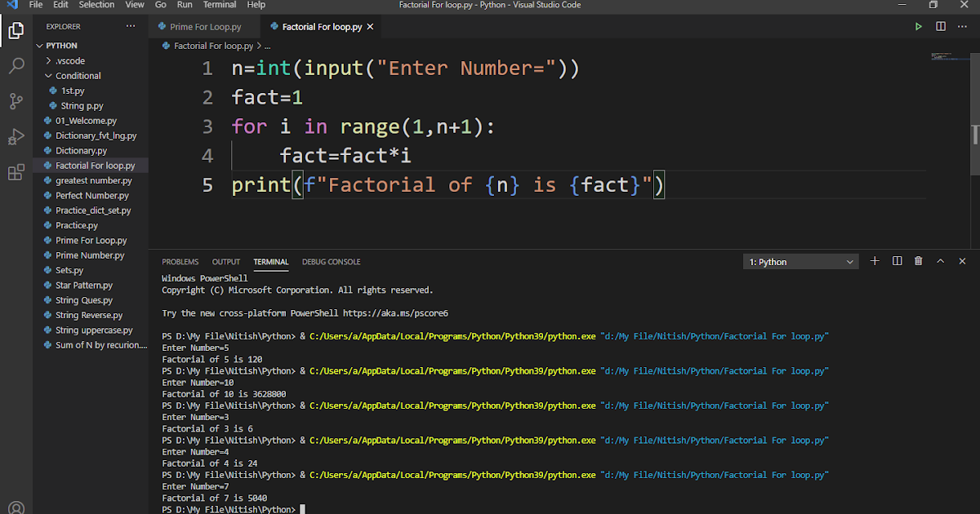
Task: Open the View menu
Action: pos(136,5)
